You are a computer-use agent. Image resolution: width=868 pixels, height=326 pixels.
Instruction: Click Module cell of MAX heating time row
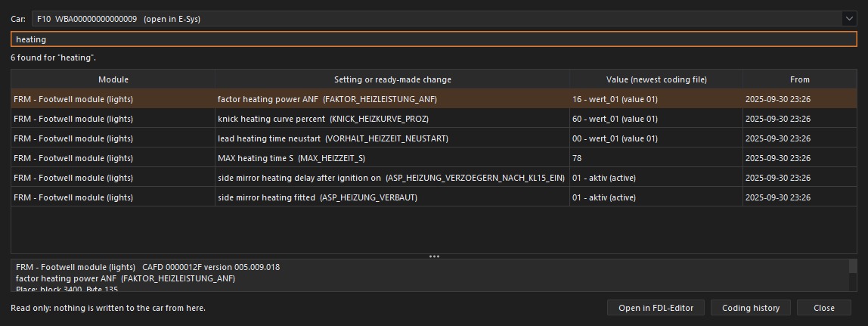coord(113,158)
